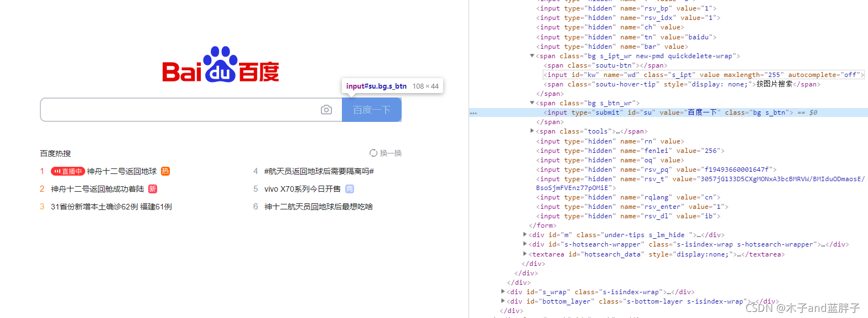Viewport: 868px width, 318px height.
Task: Select hidden input name rqlang line
Action: [628, 197]
